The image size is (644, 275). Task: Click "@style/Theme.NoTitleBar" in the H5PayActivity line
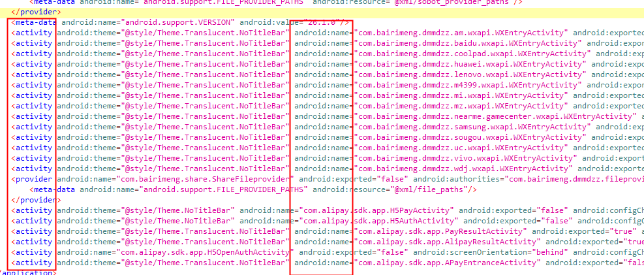pyautogui.click(x=178, y=211)
